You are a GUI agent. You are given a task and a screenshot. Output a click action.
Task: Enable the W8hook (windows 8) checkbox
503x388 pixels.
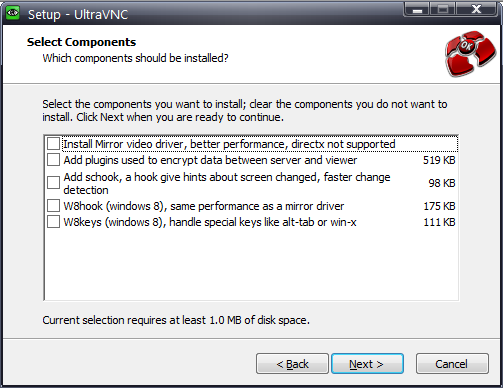[53, 206]
